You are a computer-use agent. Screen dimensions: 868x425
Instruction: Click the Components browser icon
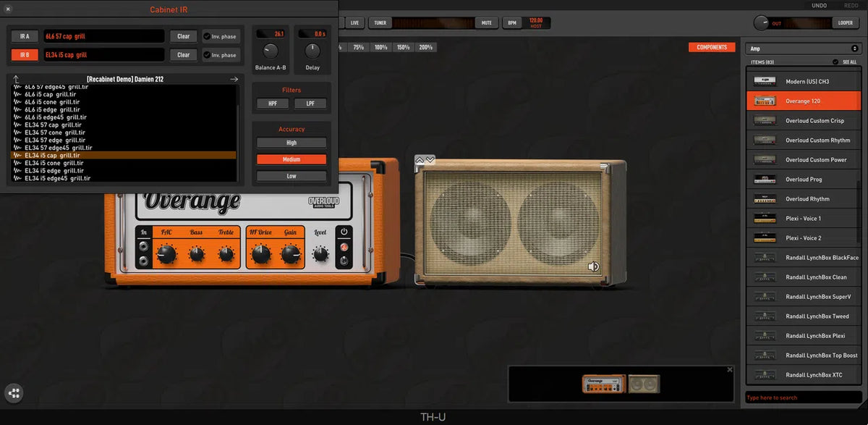coord(711,46)
